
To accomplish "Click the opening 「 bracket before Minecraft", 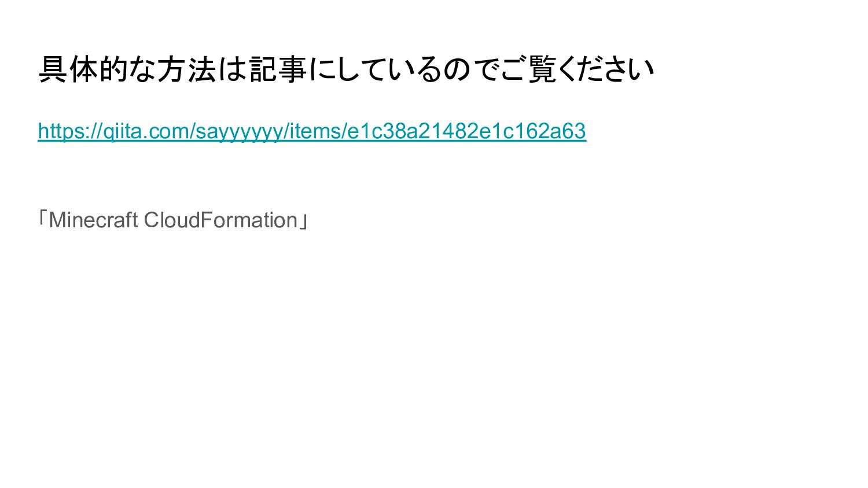I will 43,219.
